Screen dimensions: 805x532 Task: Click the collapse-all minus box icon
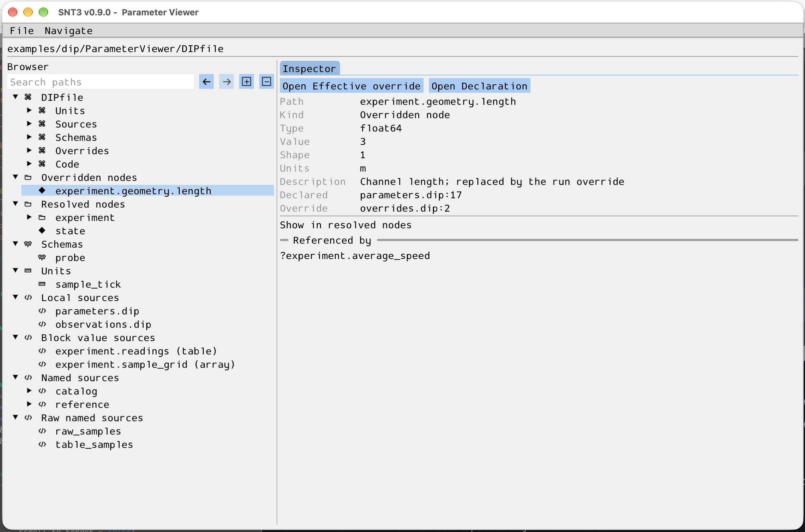(x=267, y=82)
